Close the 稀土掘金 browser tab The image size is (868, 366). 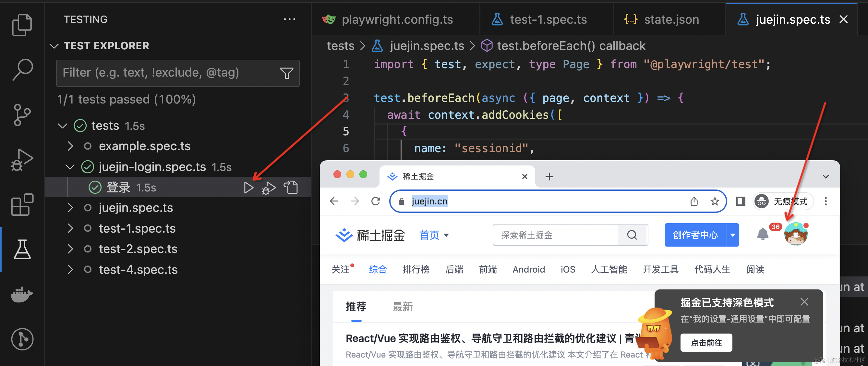[524, 176]
